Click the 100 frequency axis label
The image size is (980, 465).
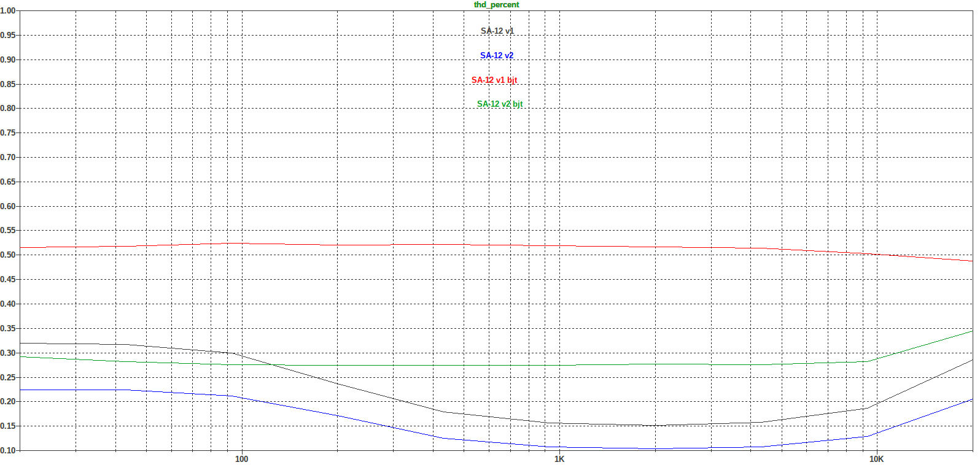pyautogui.click(x=242, y=459)
